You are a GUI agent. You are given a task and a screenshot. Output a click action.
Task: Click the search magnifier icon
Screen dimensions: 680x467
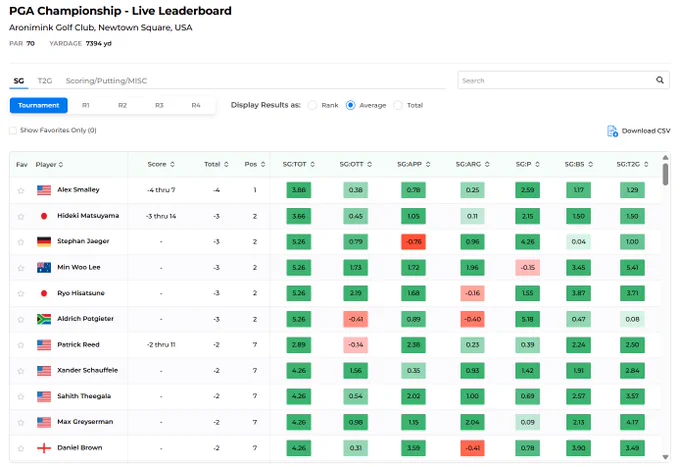[660, 80]
